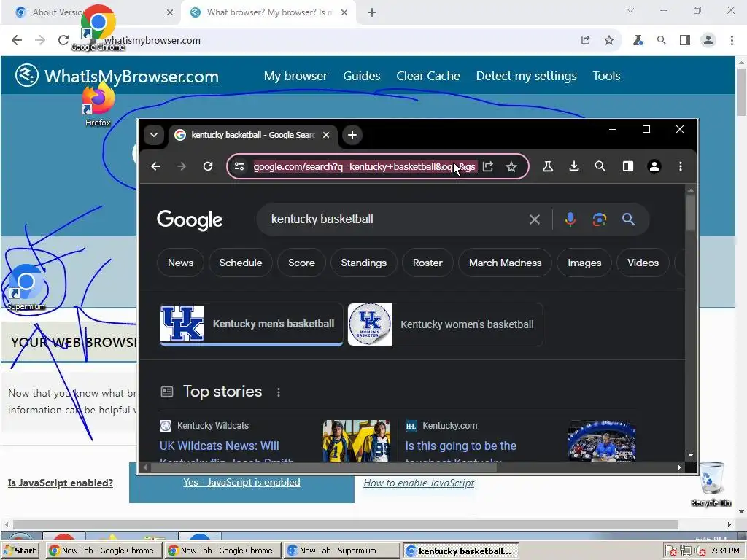This screenshot has width=747, height=560.
Task: Open Top stories three-dot options
Action: pyautogui.click(x=279, y=392)
